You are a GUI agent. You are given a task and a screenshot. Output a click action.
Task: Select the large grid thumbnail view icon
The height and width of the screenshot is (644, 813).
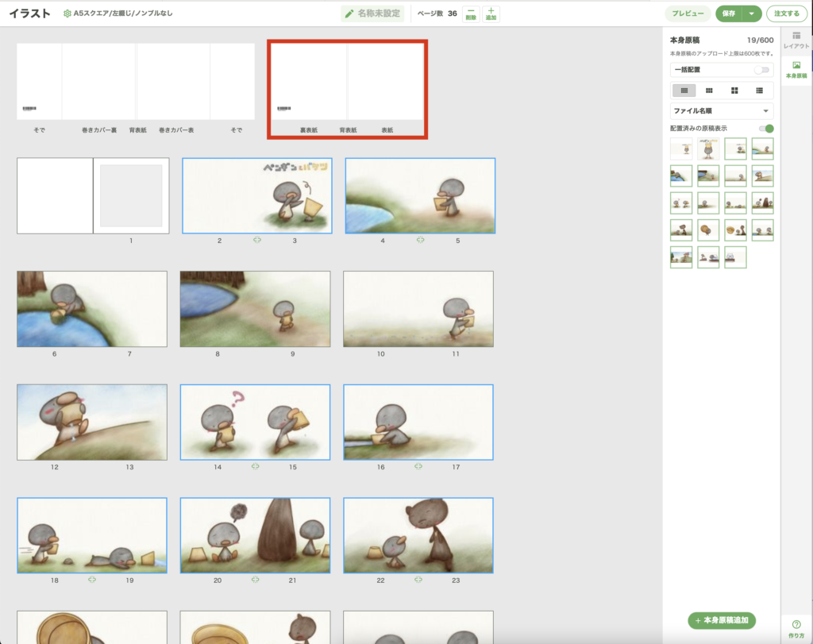(734, 91)
